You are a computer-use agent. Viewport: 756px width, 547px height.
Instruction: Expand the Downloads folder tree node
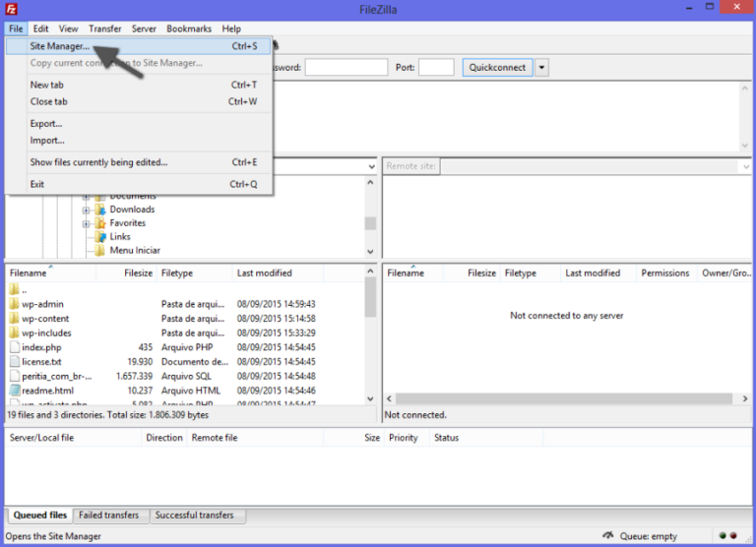(x=87, y=210)
